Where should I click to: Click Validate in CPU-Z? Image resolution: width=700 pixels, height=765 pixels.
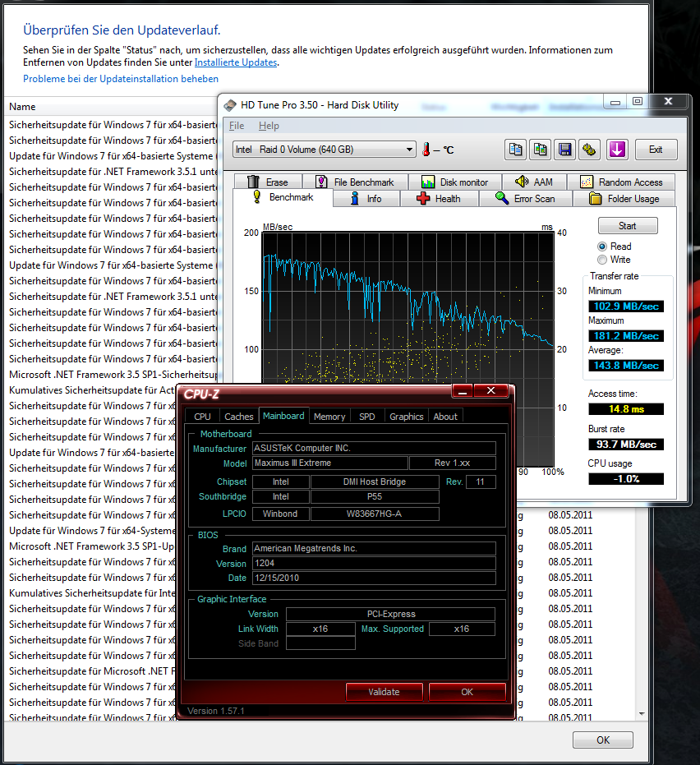click(x=384, y=691)
